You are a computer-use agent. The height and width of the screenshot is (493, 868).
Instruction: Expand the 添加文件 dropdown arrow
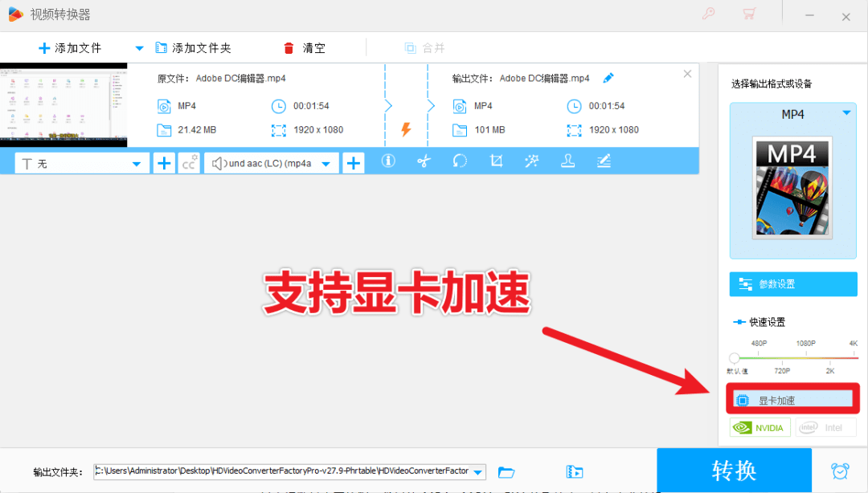pos(137,47)
